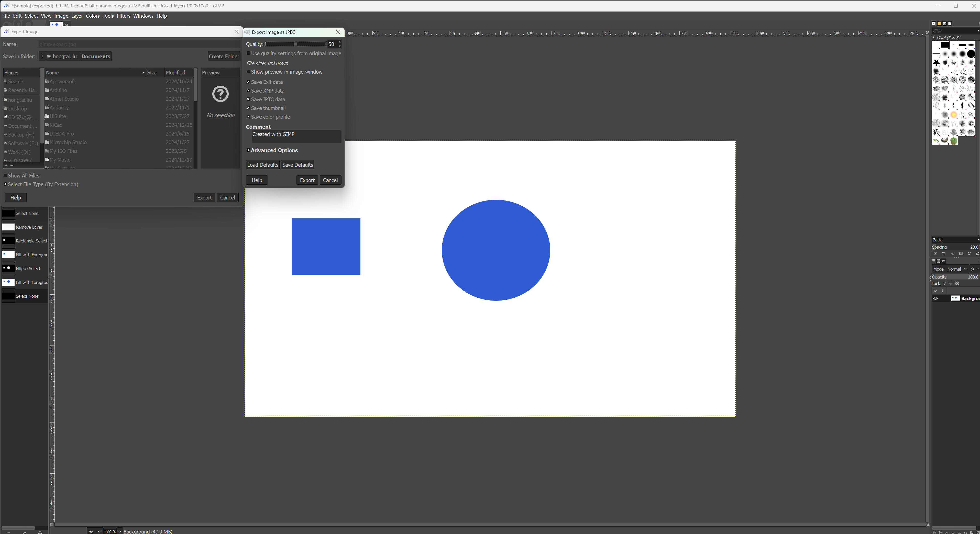Click Help in the Export Image dialog
980x534 pixels.
tap(16, 198)
